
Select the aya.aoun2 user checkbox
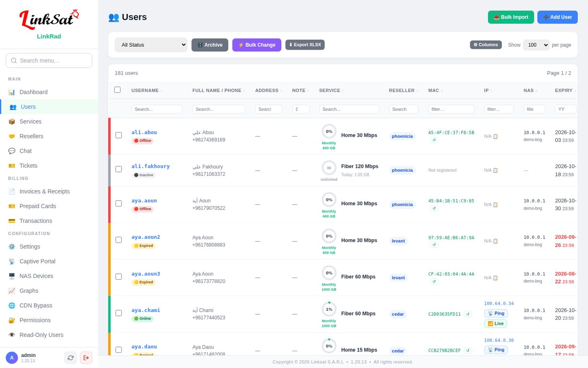pyautogui.click(x=119, y=240)
